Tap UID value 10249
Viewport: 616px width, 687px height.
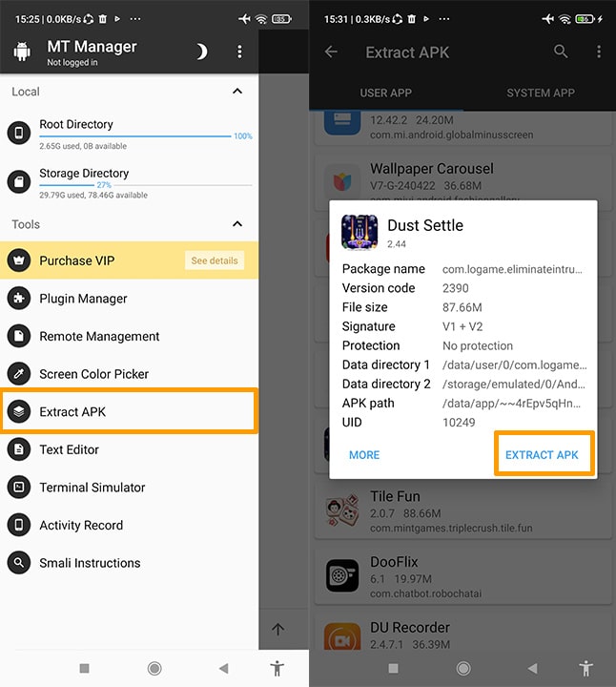tap(459, 423)
